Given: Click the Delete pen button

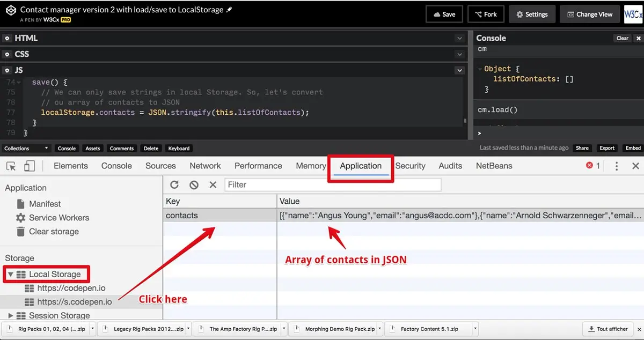Looking at the screenshot, I should point(151,148).
